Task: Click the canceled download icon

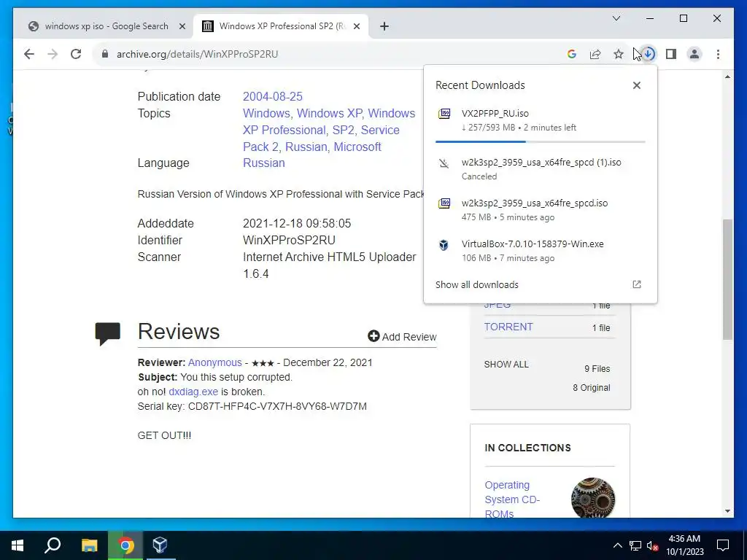Action: pyautogui.click(x=444, y=163)
